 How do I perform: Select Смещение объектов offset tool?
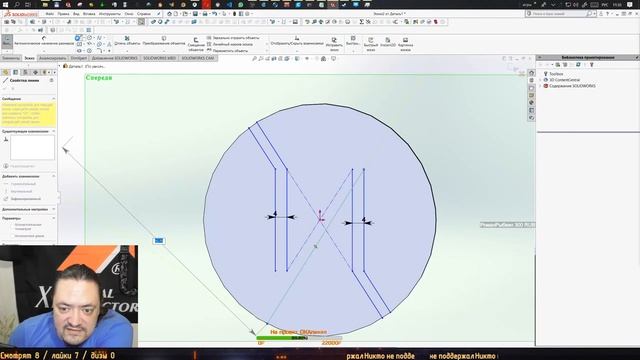196,44
